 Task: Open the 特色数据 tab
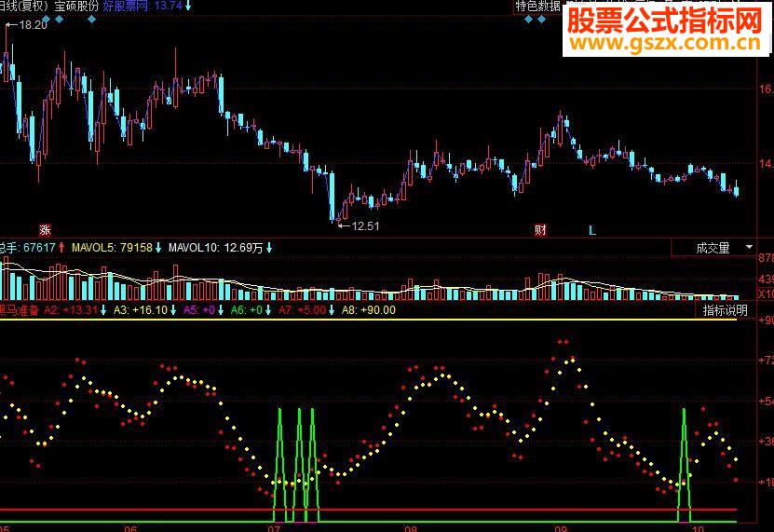538,7
